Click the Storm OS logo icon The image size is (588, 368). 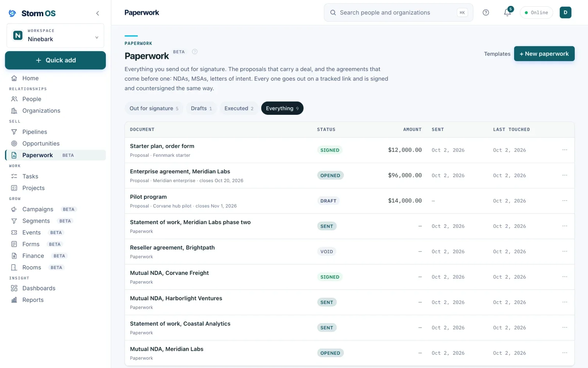(x=12, y=13)
